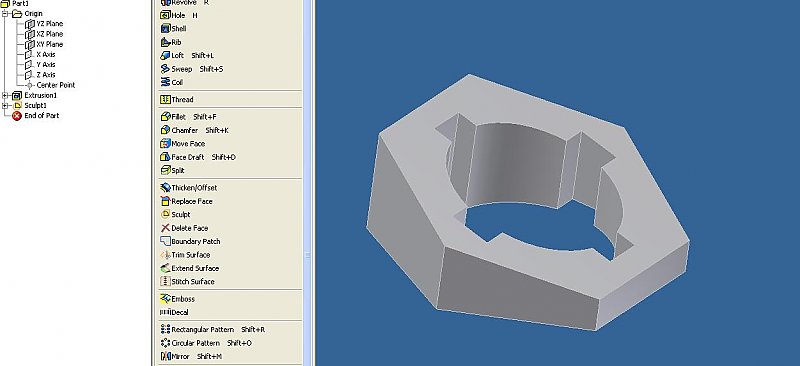
Task: Click the panel splitter grip handle
Action: click(x=308, y=255)
